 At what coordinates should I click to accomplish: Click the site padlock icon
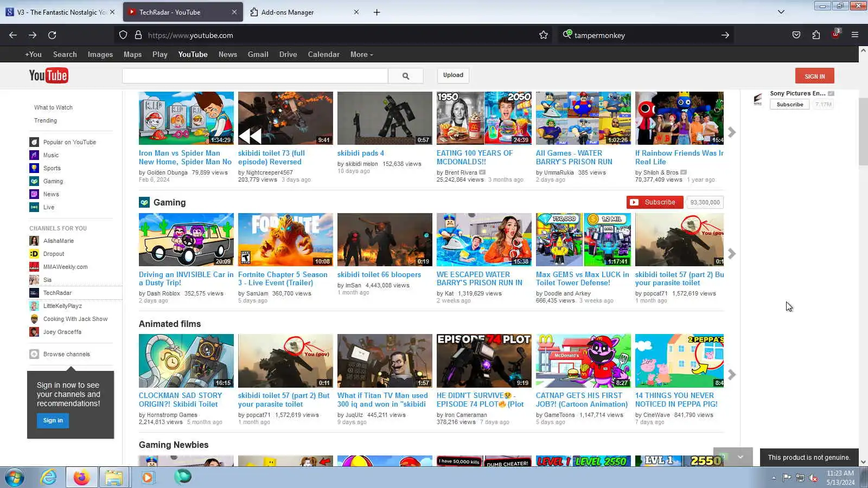coord(138,35)
